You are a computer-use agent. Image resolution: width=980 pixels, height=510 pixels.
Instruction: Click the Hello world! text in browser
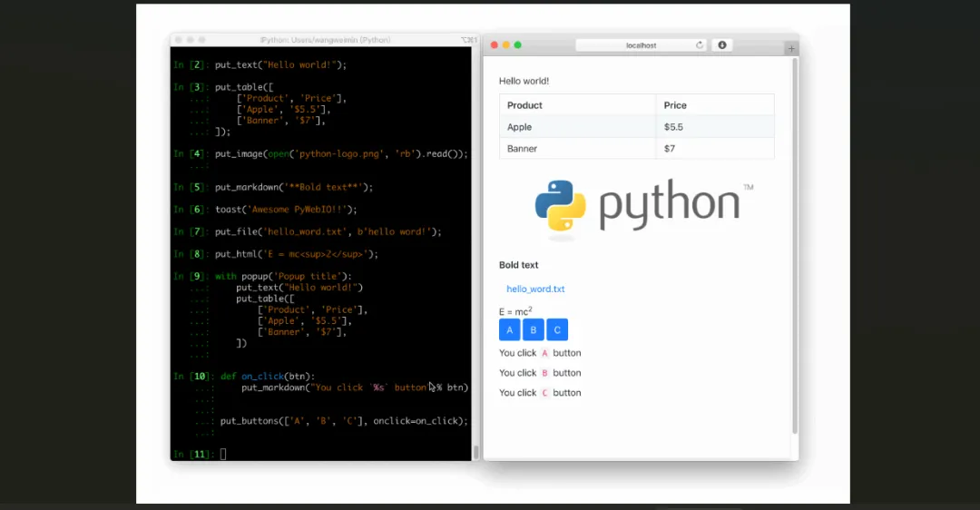coord(524,81)
